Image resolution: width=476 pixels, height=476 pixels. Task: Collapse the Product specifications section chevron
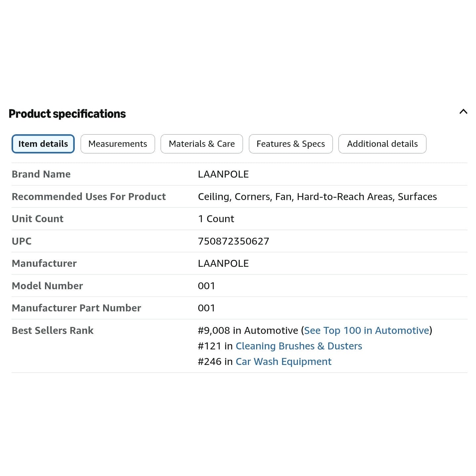pyautogui.click(x=463, y=112)
